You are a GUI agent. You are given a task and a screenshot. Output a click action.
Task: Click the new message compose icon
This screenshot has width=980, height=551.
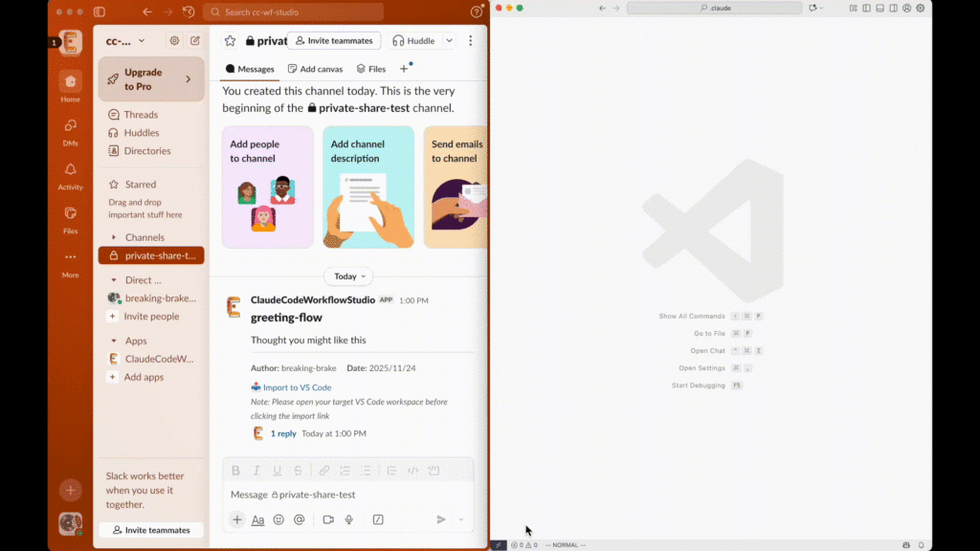coord(195,41)
